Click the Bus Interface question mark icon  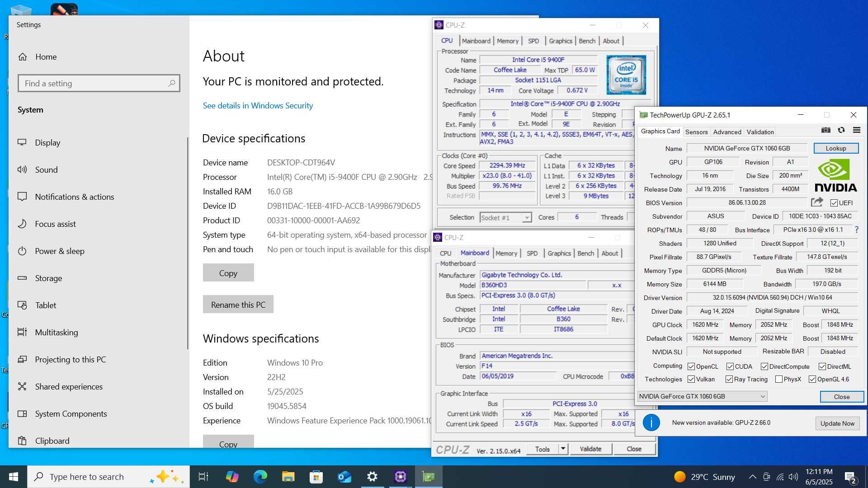tap(857, 230)
